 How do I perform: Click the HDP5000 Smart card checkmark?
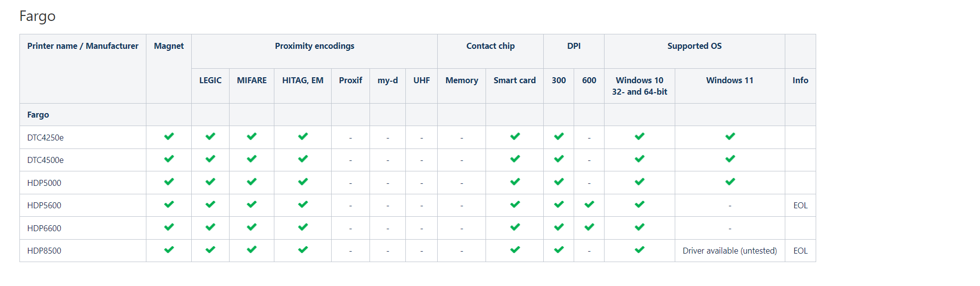point(515,182)
